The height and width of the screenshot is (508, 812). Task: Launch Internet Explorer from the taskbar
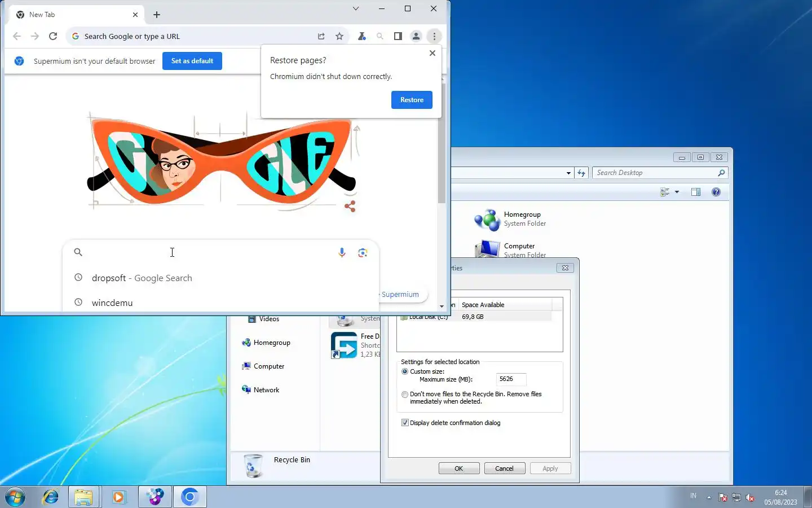coord(51,497)
